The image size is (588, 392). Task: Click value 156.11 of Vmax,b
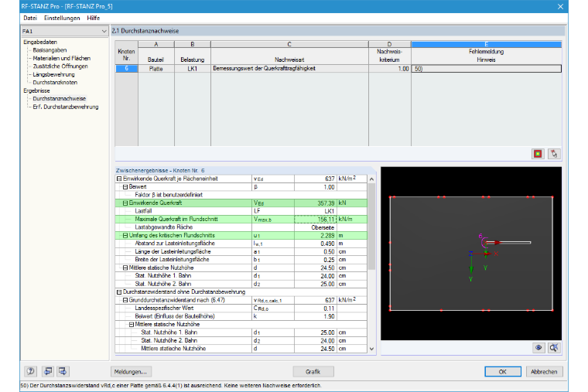[316, 220]
